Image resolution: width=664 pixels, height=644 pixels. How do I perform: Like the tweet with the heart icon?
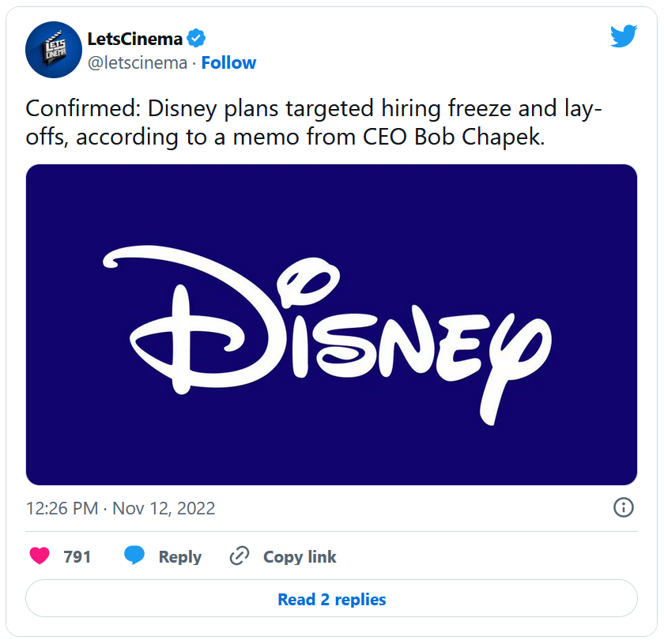pos(40,556)
